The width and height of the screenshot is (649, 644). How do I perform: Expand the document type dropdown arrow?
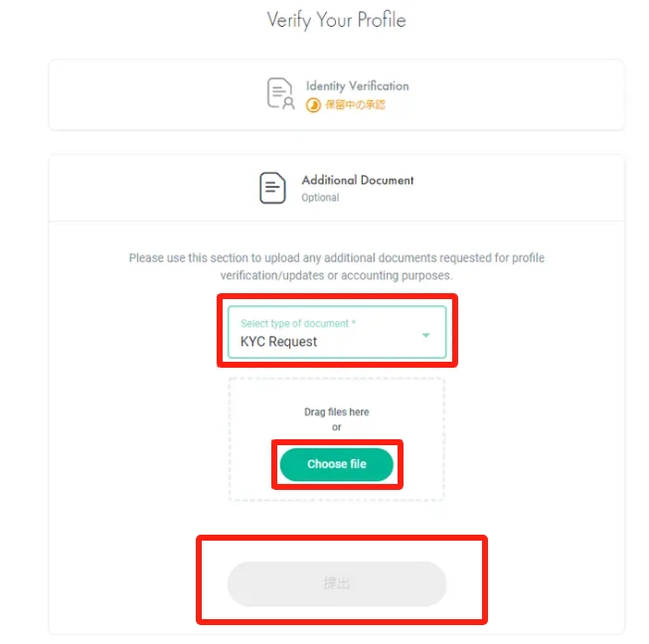[x=426, y=335]
